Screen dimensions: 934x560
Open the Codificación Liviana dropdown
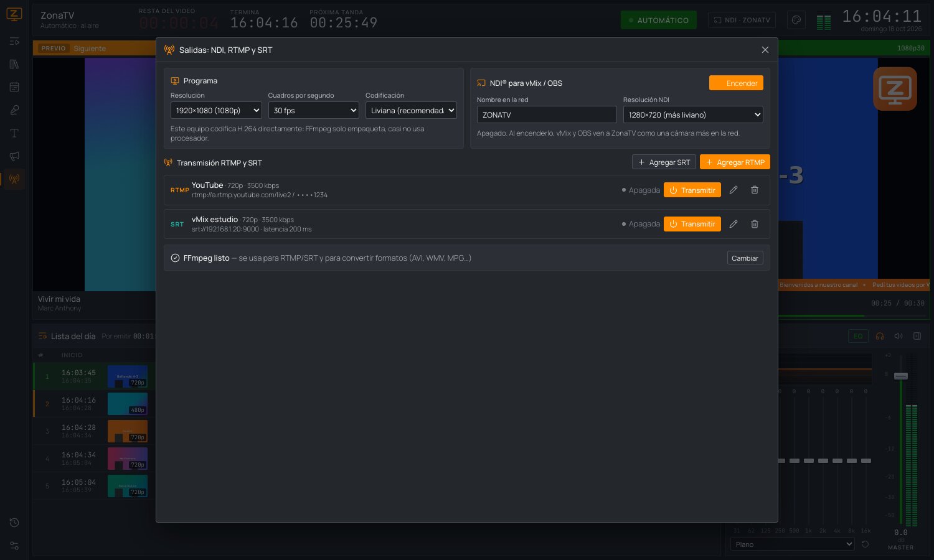click(x=411, y=110)
